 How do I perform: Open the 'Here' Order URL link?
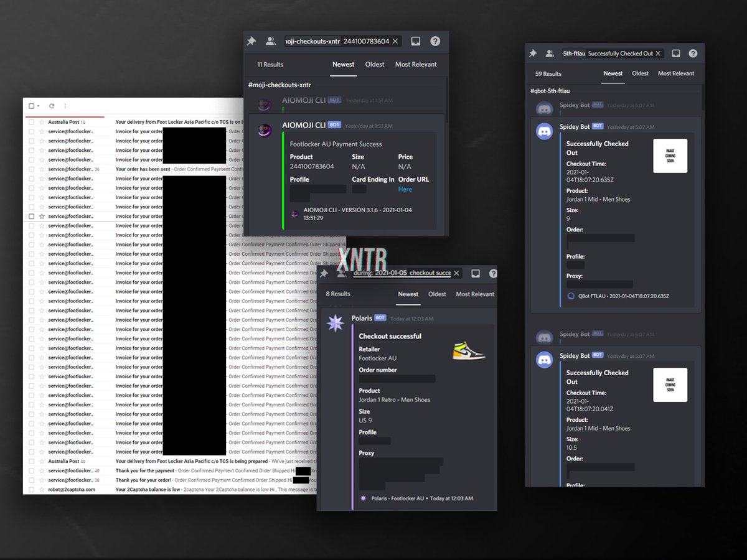coord(405,189)
